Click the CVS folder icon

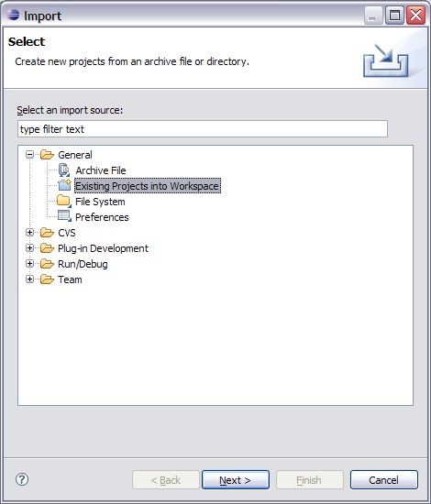[47, 233]
